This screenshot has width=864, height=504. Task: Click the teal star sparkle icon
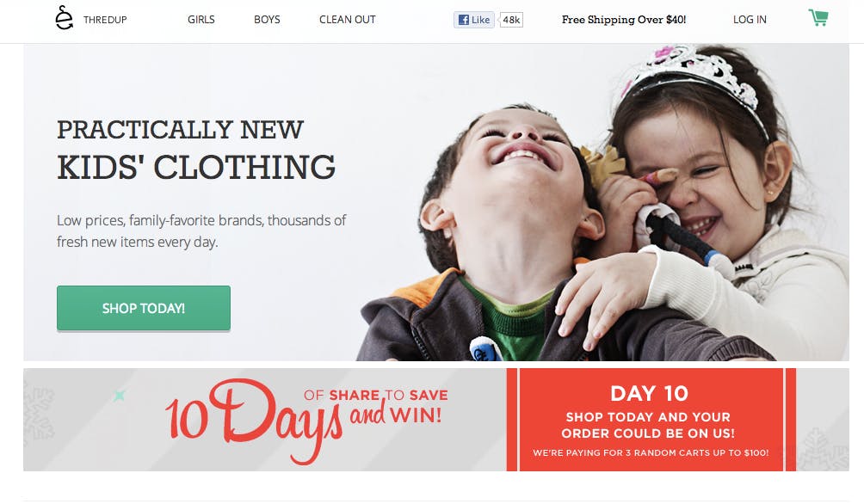pyautogui.click(x=119, y=395)
